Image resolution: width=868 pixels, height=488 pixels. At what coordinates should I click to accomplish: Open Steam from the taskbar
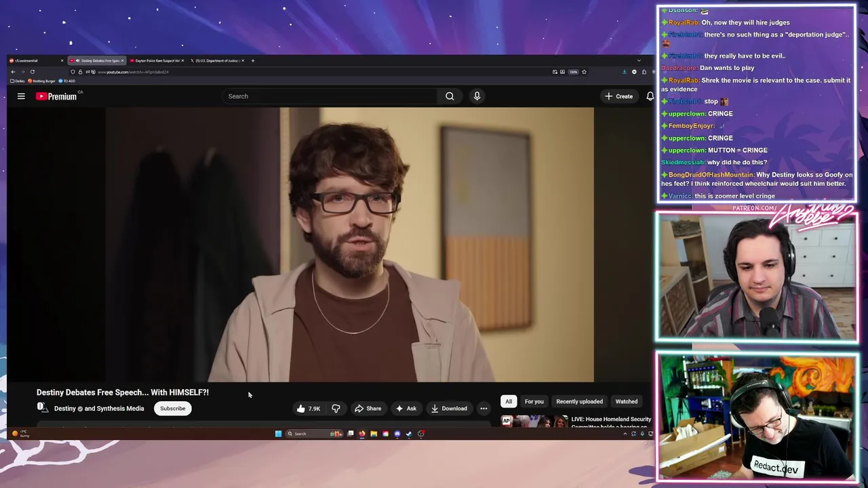pos(409,434)
